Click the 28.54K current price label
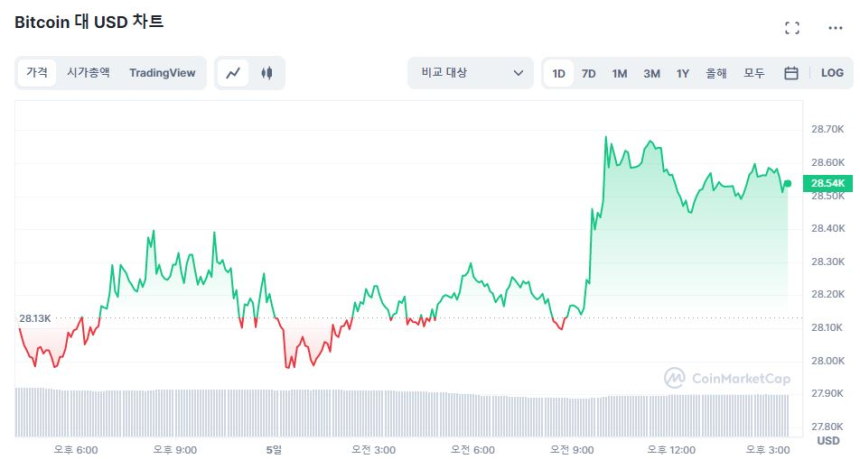Image resolution: width=860 pixels, height=459 pixels. point(828,184)
